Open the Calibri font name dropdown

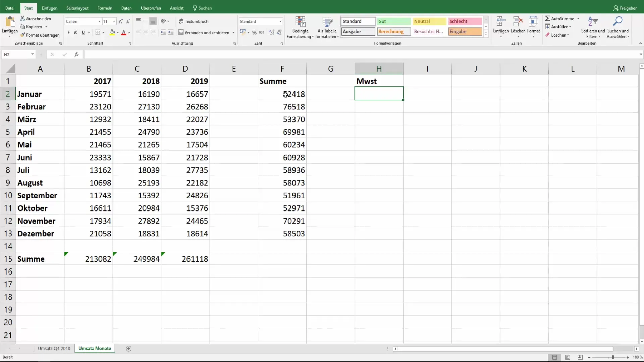click(100, 21)
